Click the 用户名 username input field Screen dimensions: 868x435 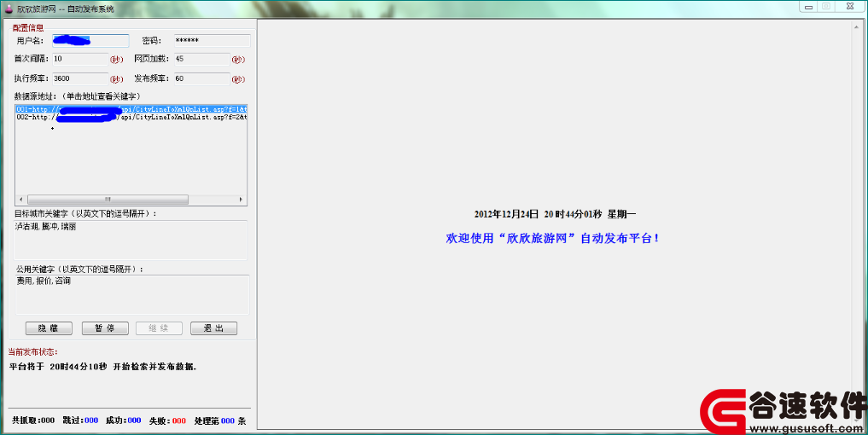(90, 40)
